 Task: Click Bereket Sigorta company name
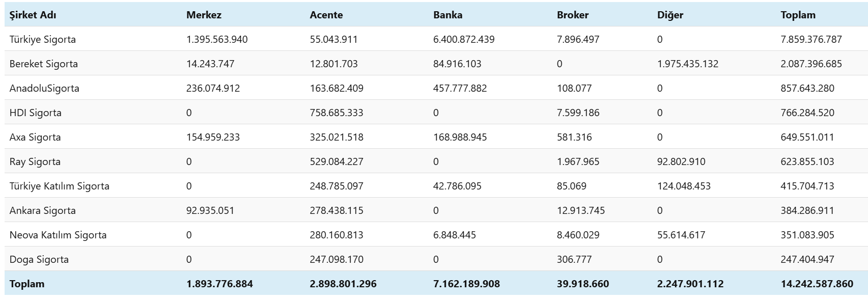coord(43,64)
